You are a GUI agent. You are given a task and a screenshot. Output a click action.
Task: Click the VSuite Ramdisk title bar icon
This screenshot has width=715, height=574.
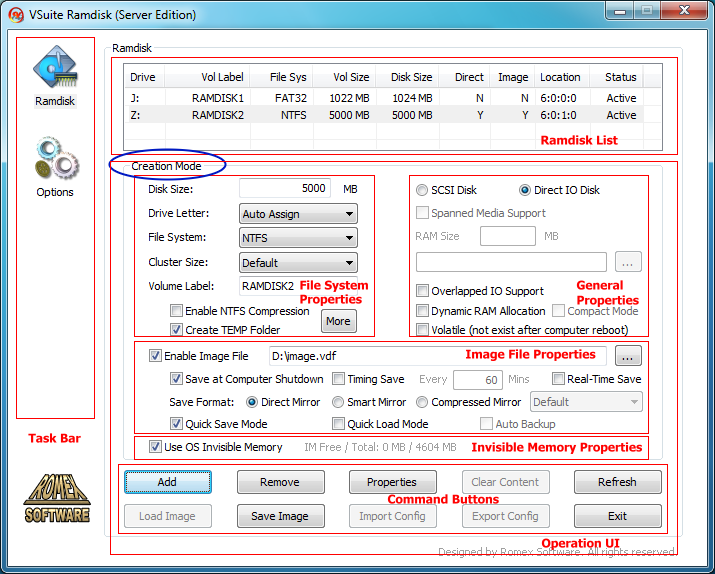[16, 15]
